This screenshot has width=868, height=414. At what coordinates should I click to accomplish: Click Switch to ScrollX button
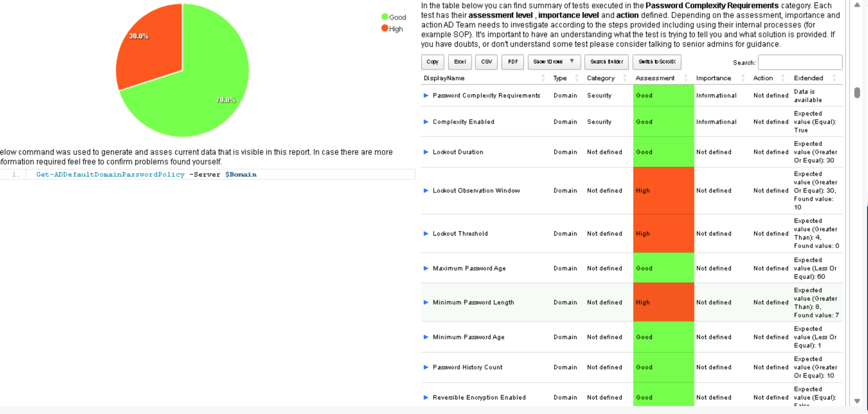point(657,62)
